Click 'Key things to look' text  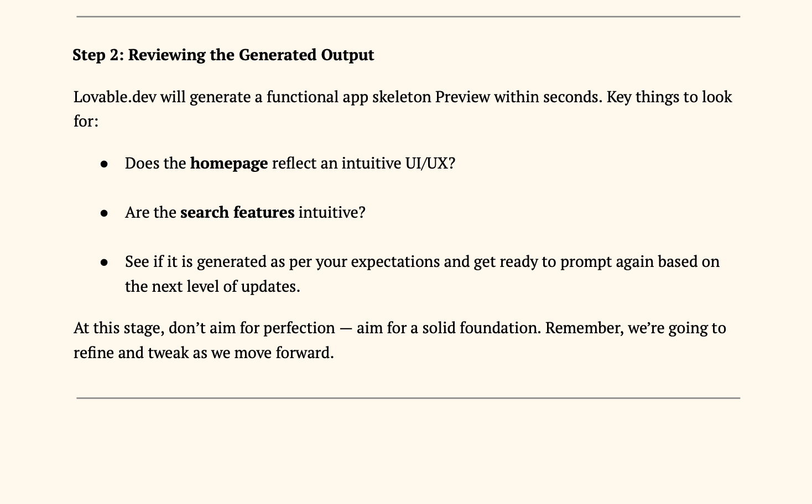click(x=669, y=97)
